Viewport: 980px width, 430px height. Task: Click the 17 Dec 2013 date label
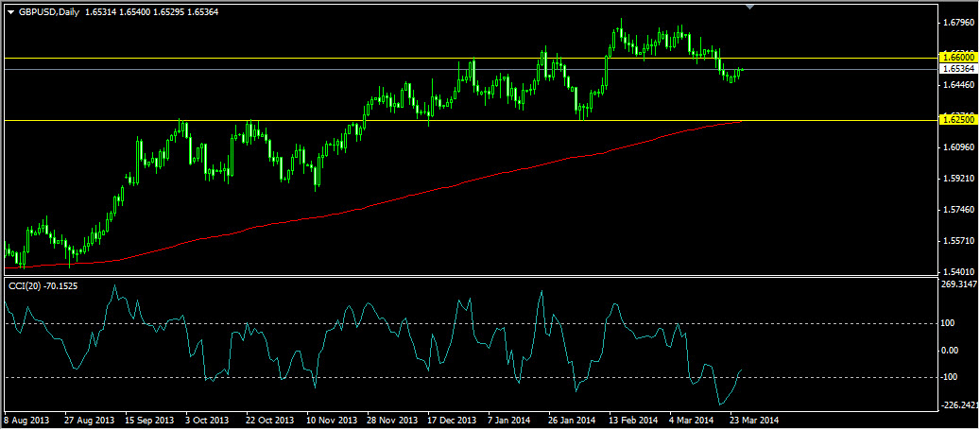tap(452, 420)
